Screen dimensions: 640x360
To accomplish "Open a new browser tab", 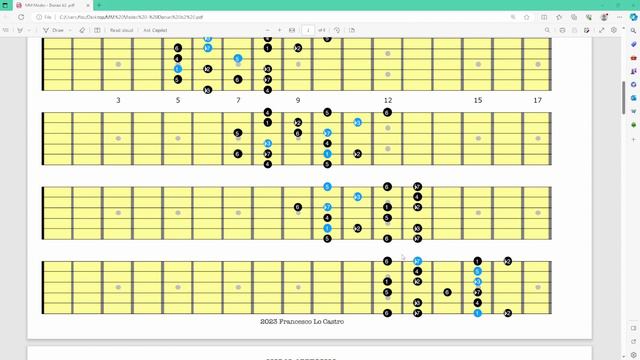I will coord(99,5).
